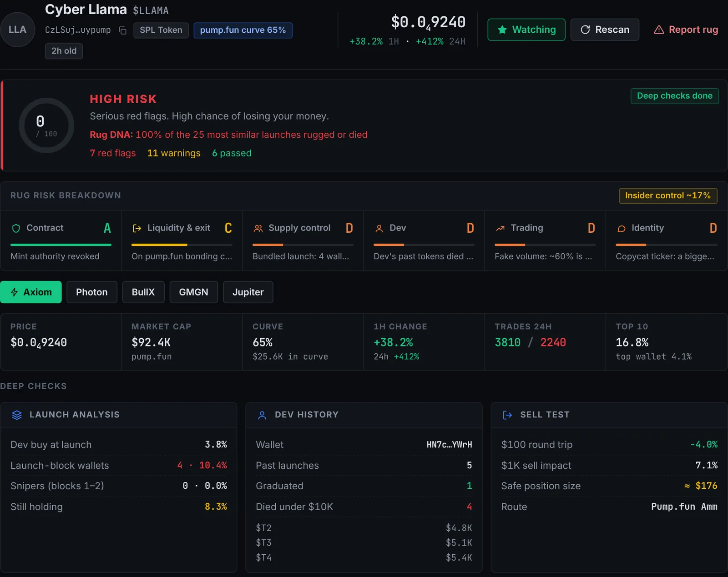Click the Supply control people icon
Image resolution: width=728 pixels, height=577 pixels.
click(x=258, y=228)
